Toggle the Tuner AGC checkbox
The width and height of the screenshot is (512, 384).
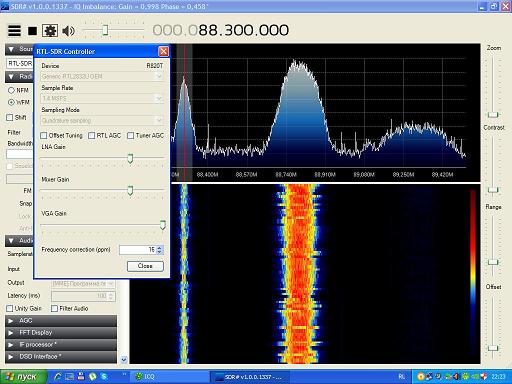coord(131,135)
